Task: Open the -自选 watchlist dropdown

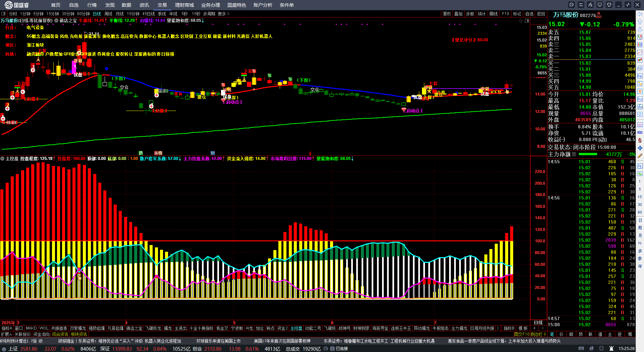Action: coord(529,14)
